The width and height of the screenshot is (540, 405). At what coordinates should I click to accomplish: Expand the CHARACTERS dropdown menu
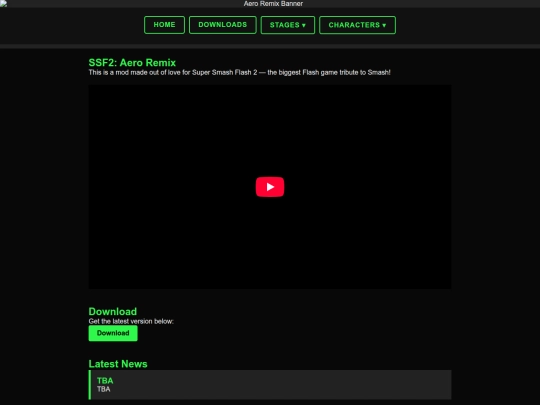pos(357,25)
